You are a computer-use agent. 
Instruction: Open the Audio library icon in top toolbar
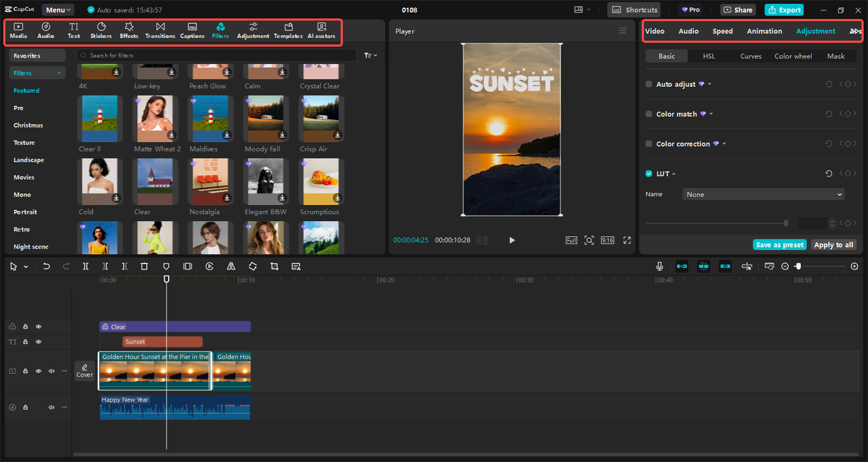click(x=45, y=31)
